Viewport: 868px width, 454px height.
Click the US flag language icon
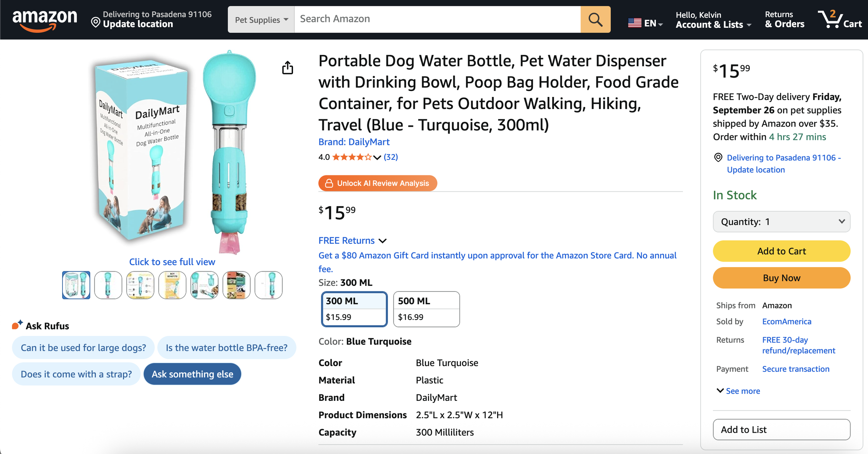pyautogui.click(x=635, y=23)
